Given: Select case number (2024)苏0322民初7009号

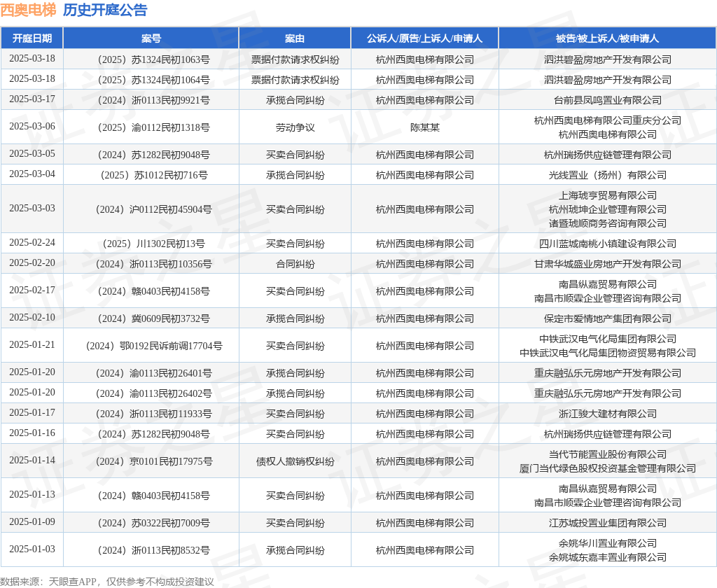Looking at the screenshot, I should click(x=153, y=523).
